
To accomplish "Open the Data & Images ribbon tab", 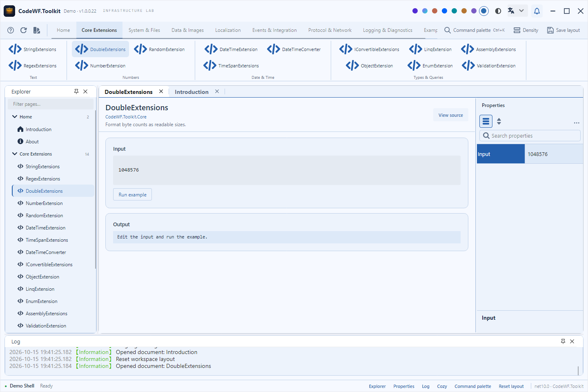I will tap(187, 30).
